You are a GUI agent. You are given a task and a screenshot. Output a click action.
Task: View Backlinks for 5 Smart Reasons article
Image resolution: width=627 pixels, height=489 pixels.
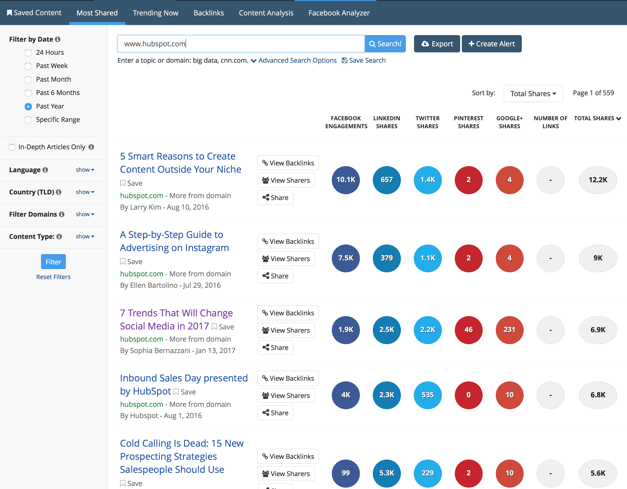[288, 163]
